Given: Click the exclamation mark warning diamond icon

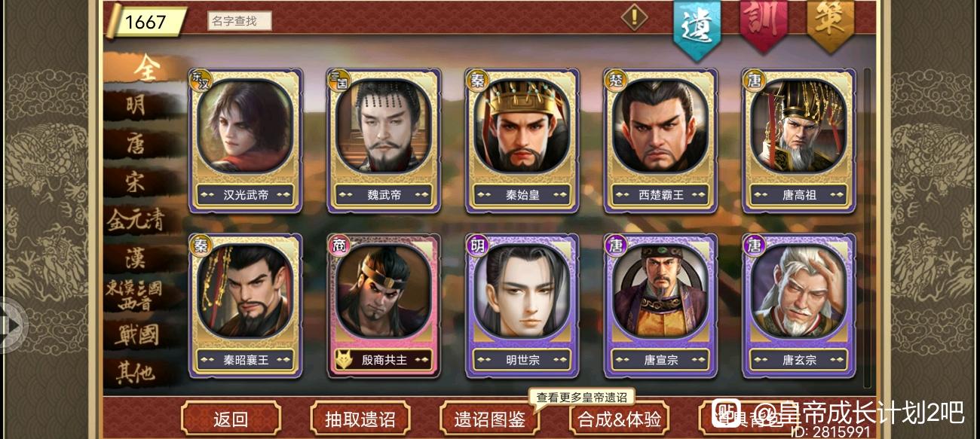Looking at the screenshot, I should coord(633,17).
